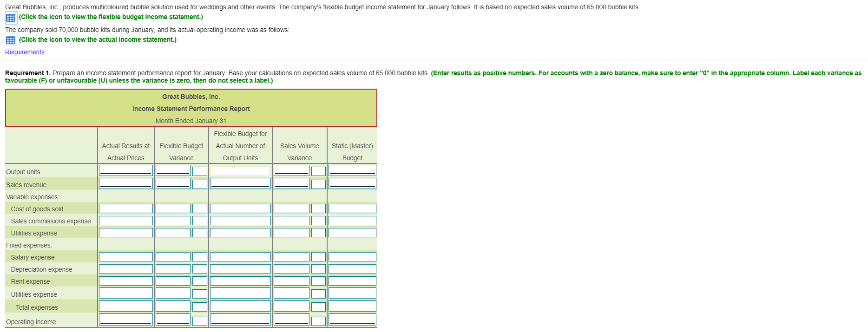The height and width of the screenshot is (332, 868).
Task: Click Operating income Flexible Budget Variance amount field
Action: point(173,320)
